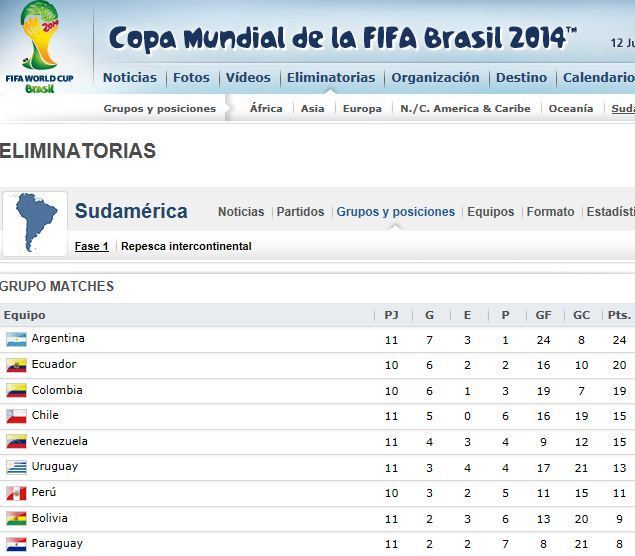The width and height of the screenshot is (635, 556).
Task: Click the Paraguay team name
Action: pyautogui.click(x=57, y=544)
